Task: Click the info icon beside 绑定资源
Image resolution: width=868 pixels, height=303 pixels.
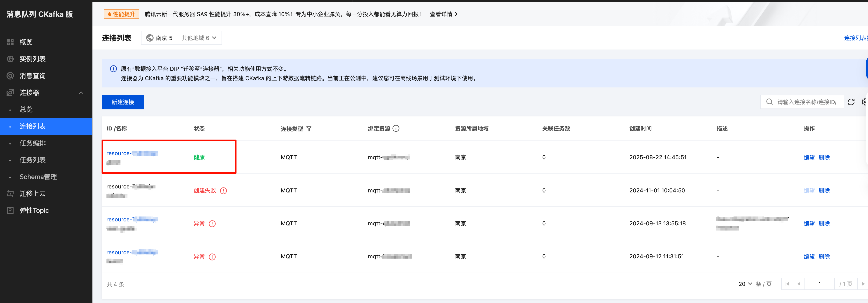Action: 396,129
